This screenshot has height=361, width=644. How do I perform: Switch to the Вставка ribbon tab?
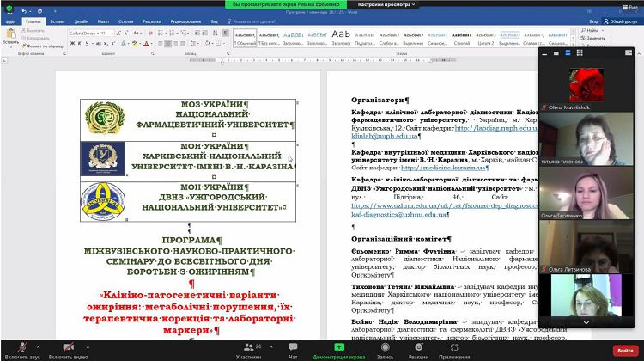point(58,21)
